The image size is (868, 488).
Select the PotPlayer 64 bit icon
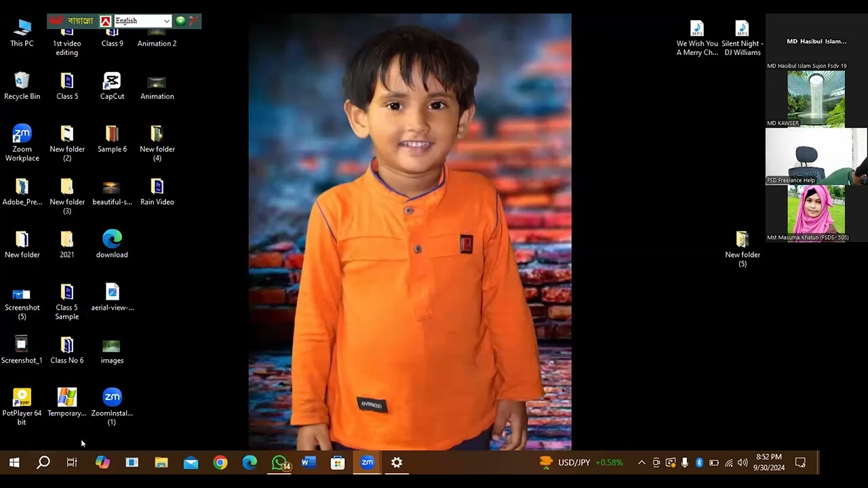click(x=22, y=407)
